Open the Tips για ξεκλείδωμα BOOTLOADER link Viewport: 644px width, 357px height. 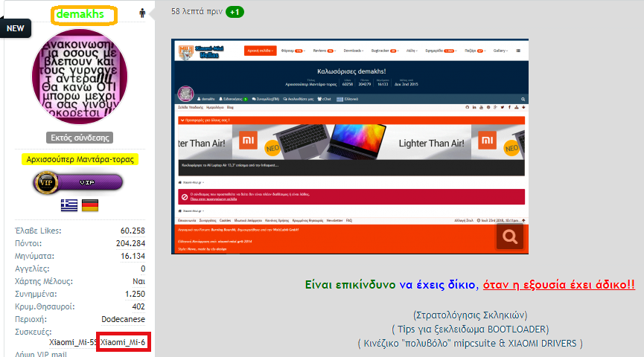[470, 329]
